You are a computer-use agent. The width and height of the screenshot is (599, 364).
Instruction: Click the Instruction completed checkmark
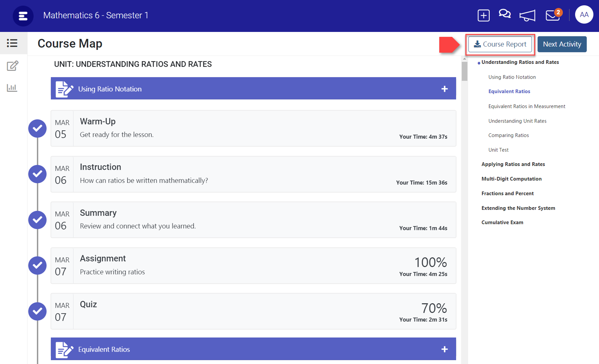38,174
